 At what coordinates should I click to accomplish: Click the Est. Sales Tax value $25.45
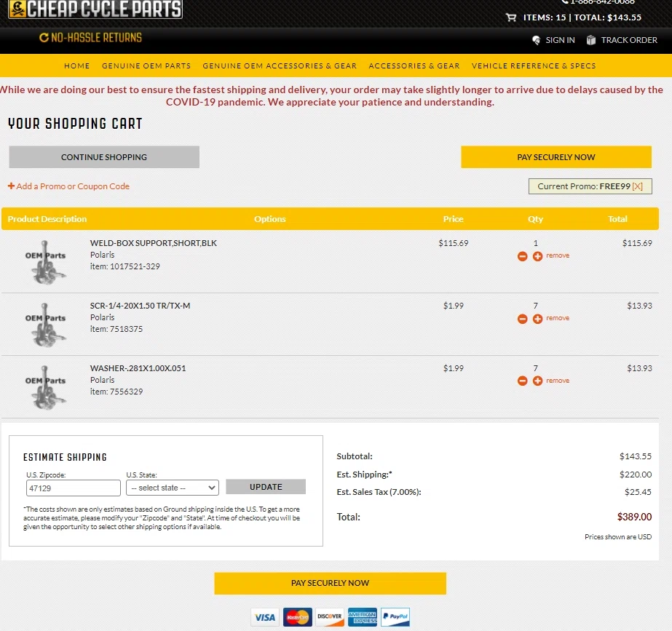(x=638, y=492)
